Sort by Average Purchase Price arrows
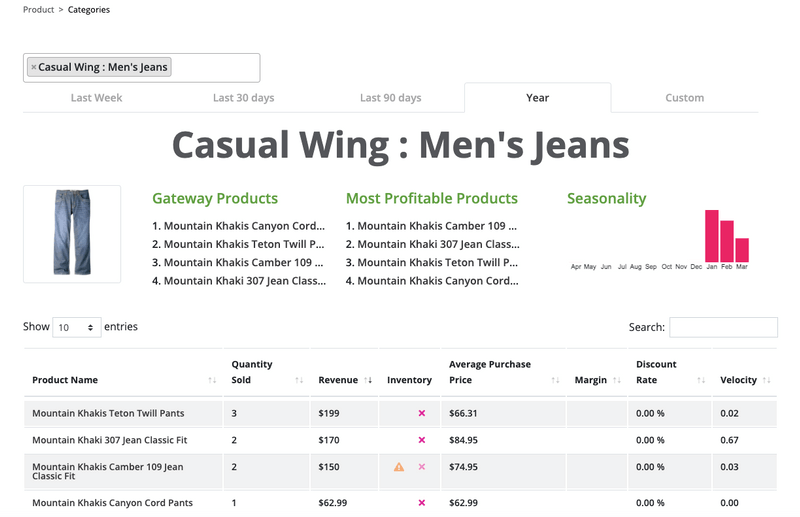 pos(556,380)
